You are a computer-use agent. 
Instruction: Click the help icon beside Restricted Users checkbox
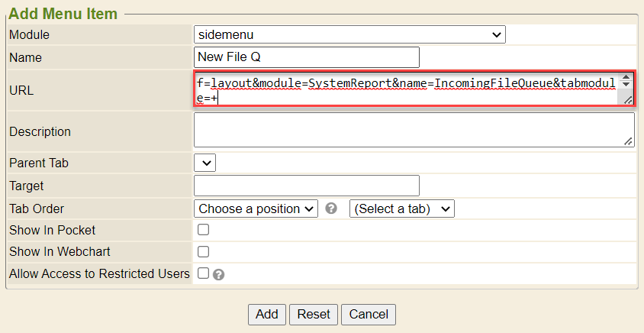pyautogui.click(x=218, y=275)
